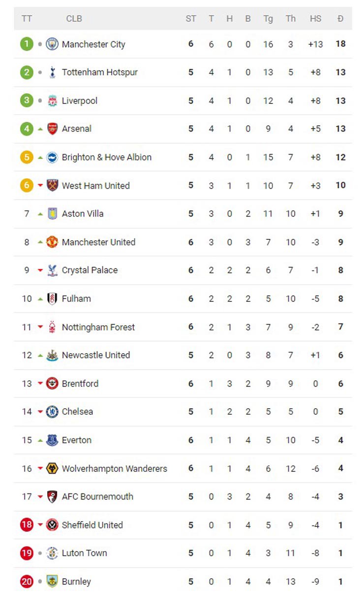The width and height of the screenshot is (364, 593).
Task: Click the Newcastle United crest icon
Action: click(x=52, y=355)
